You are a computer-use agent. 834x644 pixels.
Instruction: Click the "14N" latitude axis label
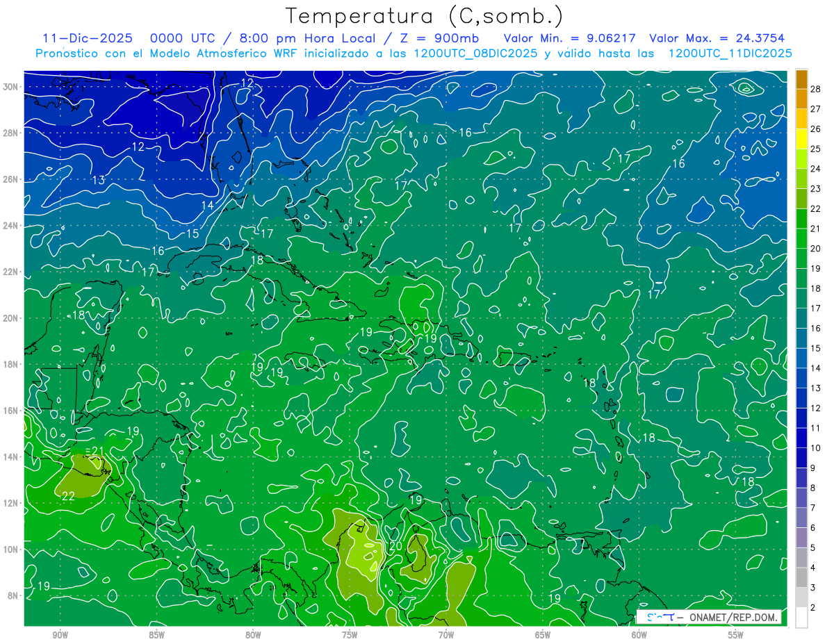pos(12,457)
